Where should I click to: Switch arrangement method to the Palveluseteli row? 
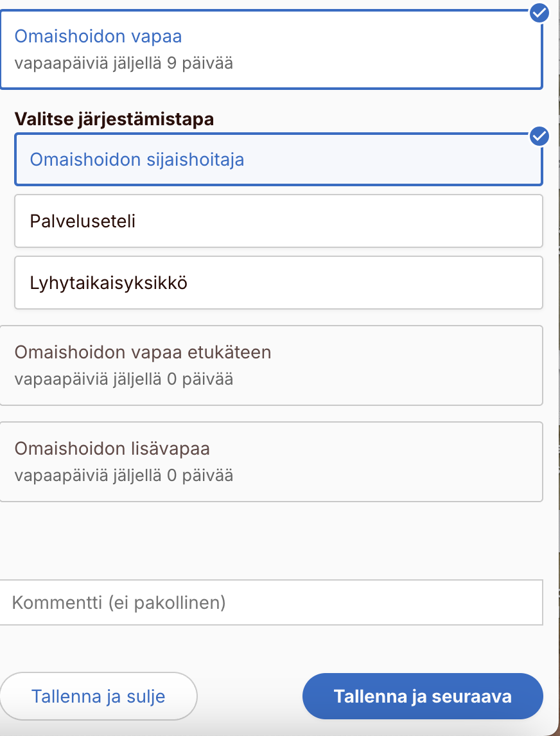[x=278, y=222]
